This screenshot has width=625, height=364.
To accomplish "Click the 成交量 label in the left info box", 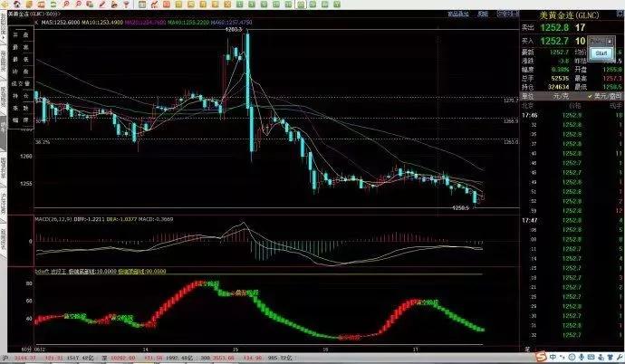I will tap(20, 83).
